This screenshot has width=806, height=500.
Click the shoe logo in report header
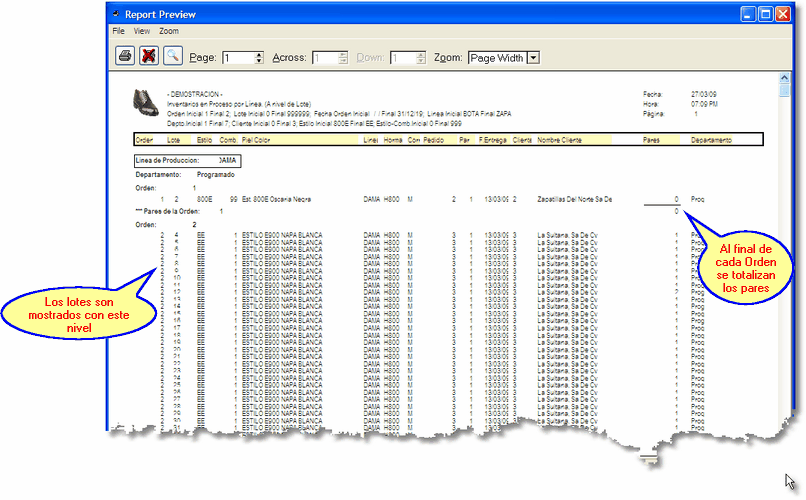[x=147, y=102]
